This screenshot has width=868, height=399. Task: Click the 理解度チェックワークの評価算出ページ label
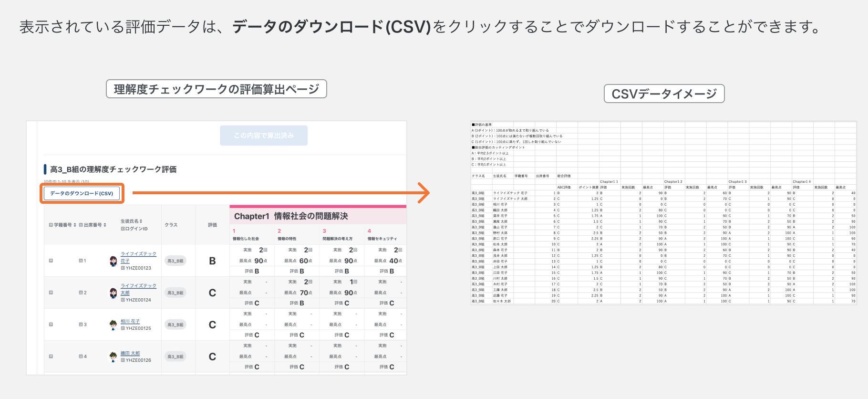point(217,89)
